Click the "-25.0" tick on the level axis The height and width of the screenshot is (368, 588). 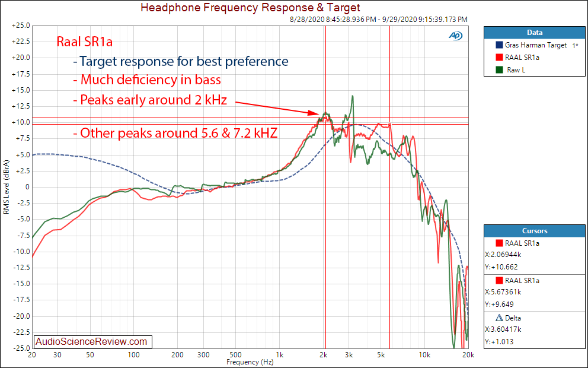(22, 348)
